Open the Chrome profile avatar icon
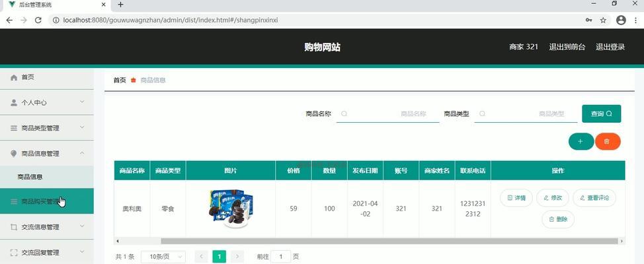Viewport: 644px width, 264px height. [x=621, y=20]
